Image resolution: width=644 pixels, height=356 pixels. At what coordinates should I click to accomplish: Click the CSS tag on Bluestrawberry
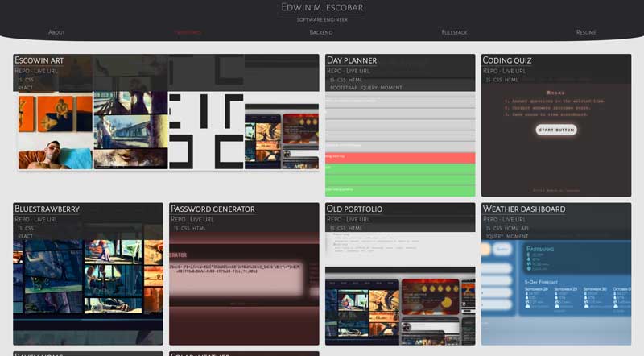(29, 228)
